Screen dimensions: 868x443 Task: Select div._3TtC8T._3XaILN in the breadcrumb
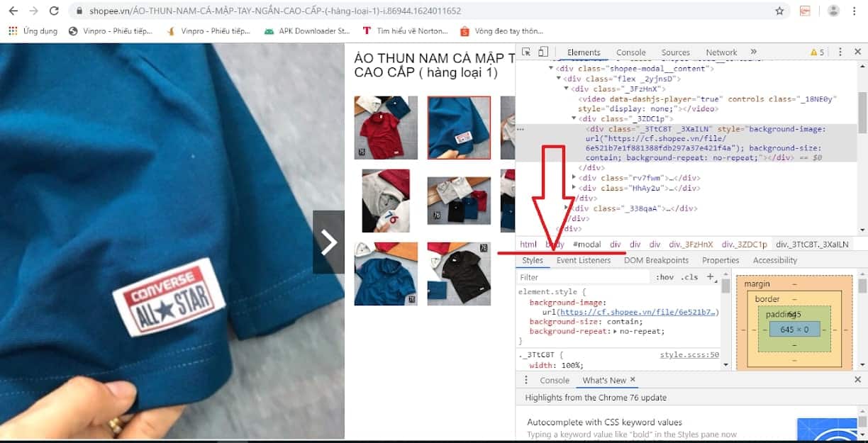(x=812, y=245)
